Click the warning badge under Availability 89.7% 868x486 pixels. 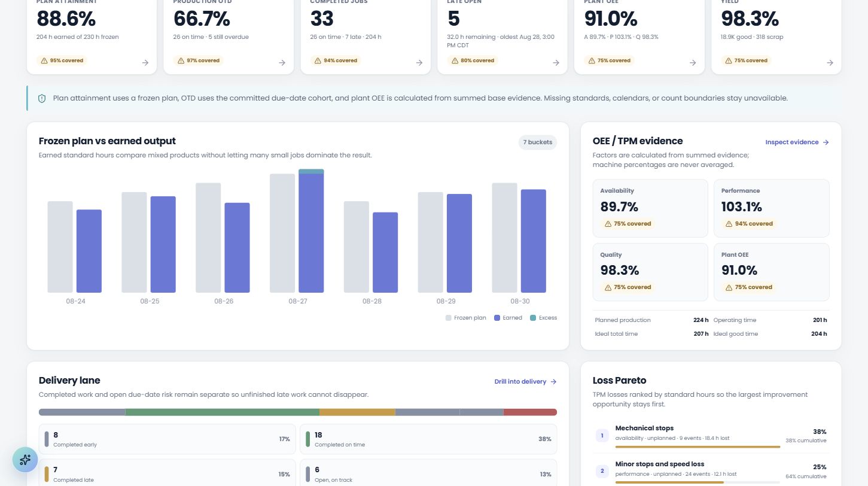pos(628,224)
